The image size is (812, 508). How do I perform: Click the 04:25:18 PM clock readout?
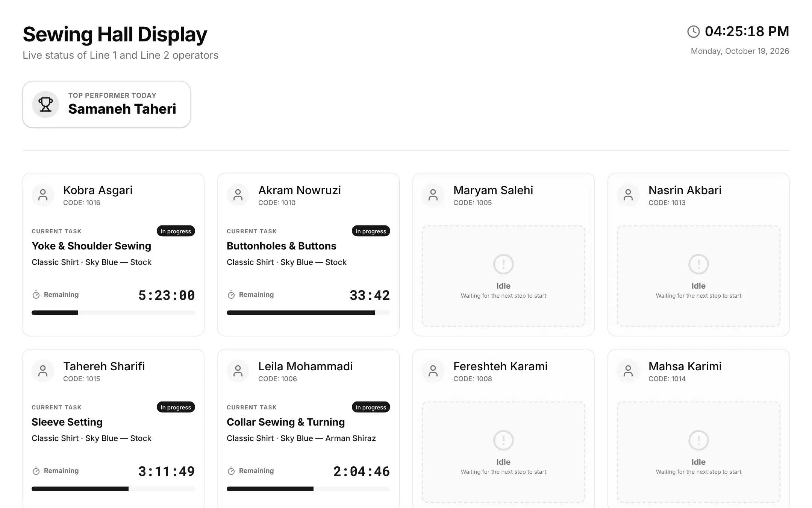tap(747, 32)
